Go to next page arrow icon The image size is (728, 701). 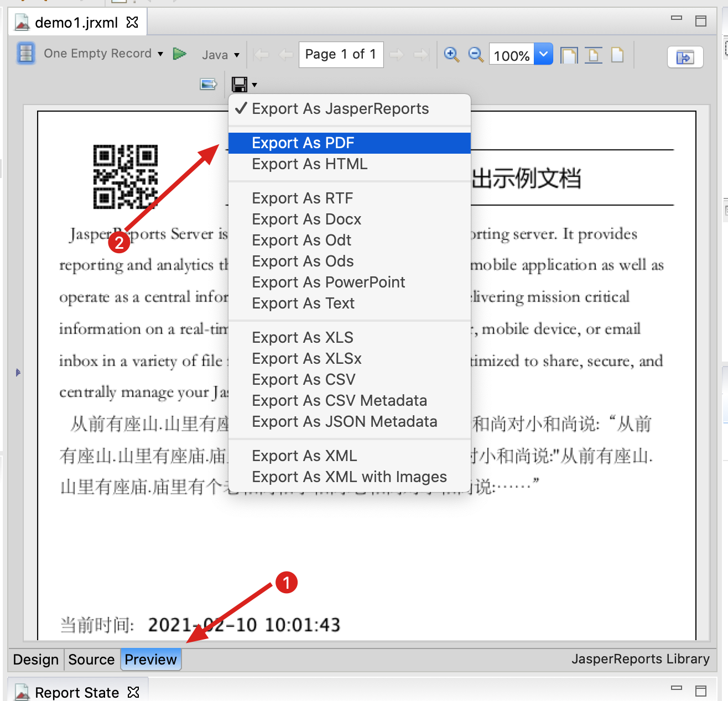[x=396, y=54]
